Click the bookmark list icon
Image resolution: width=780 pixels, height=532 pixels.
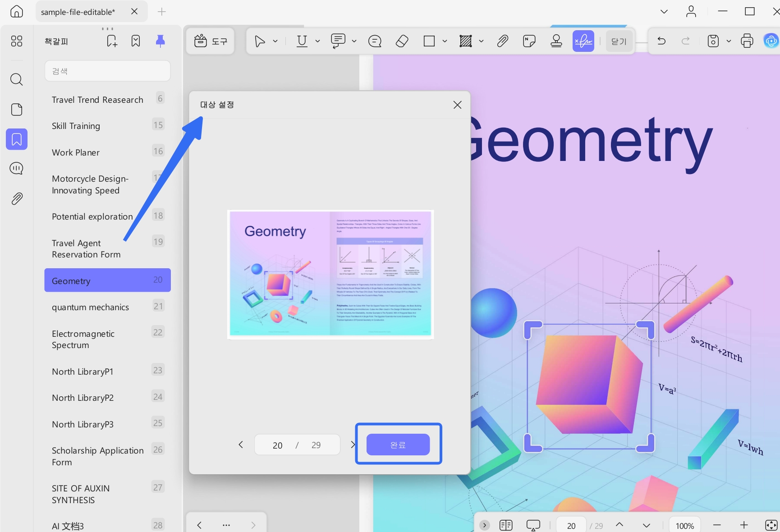pos(136,41)
